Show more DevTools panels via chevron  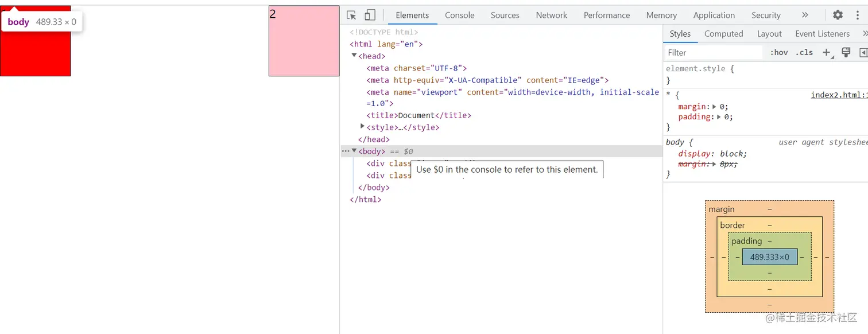click(x=805, y=15)
